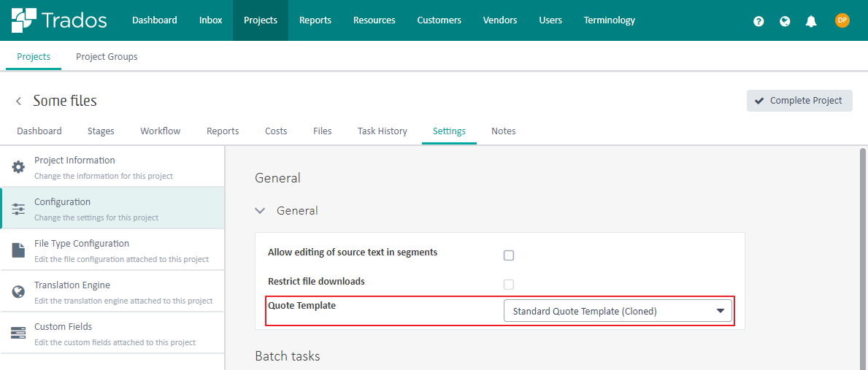Open the globe language icon in header
The image size is (868, 370).
tap(784, 21)
